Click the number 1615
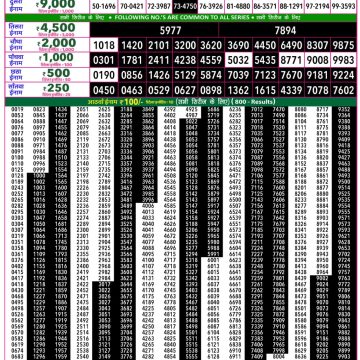Viewport: 360px width, 360px height. 265,90
